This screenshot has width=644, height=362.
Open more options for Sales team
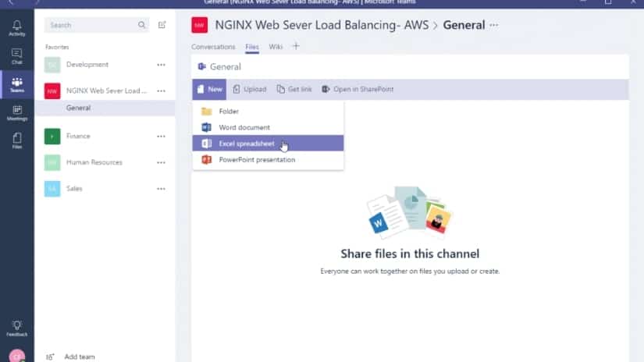(161, 189)
